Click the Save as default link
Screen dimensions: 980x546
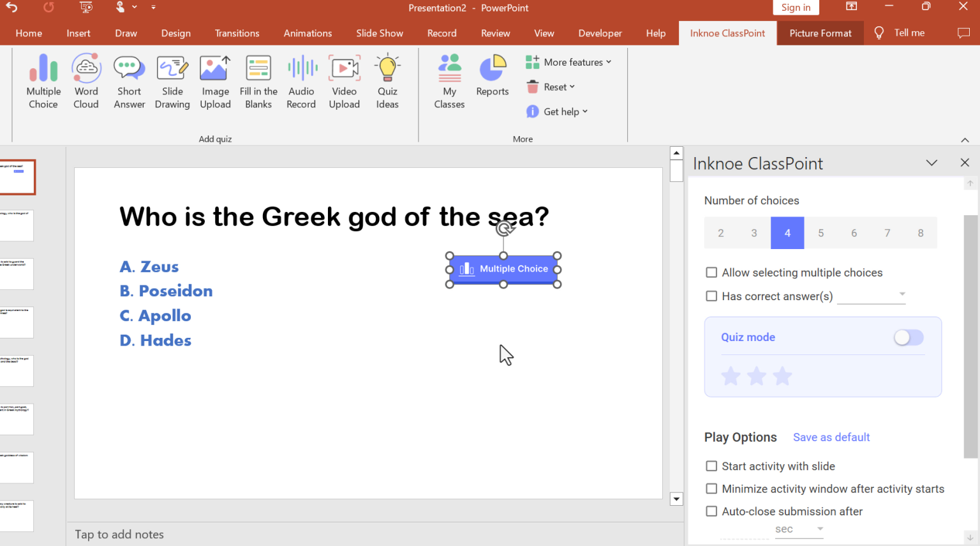click(x=831, y=437)
